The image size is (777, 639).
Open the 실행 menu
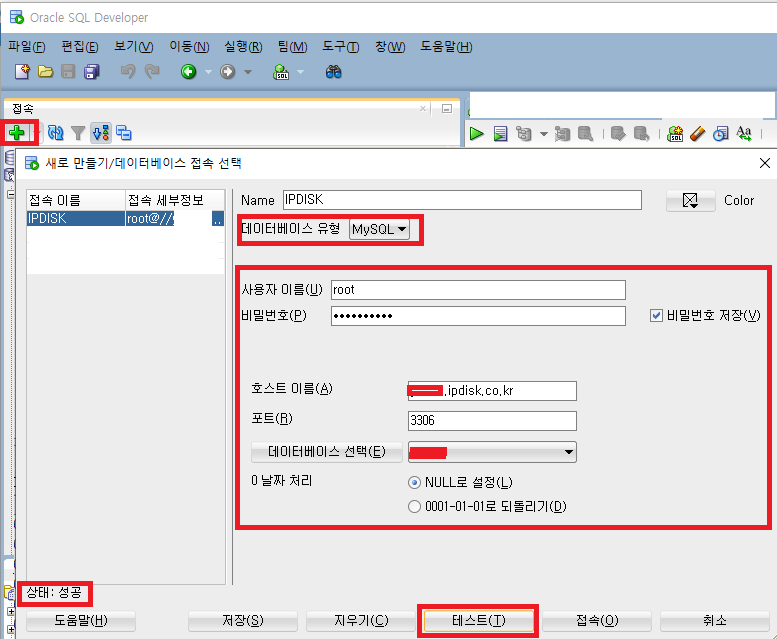pyautogui.click(x=243, y=47)
